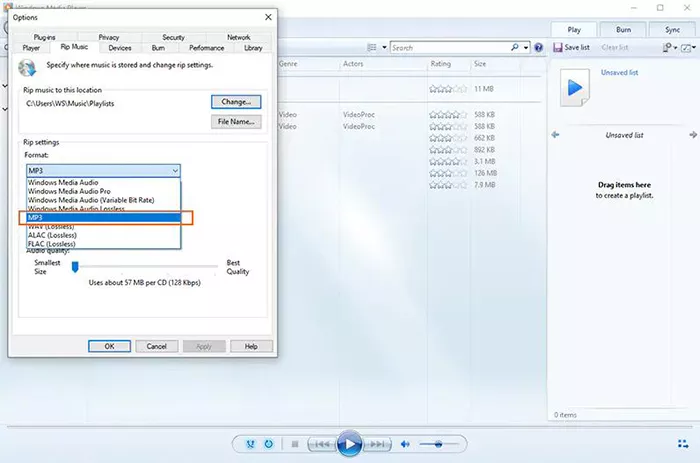Click the view options list icon
The height and width of the screenshot is (463, 700).
[x=371, y=47]
